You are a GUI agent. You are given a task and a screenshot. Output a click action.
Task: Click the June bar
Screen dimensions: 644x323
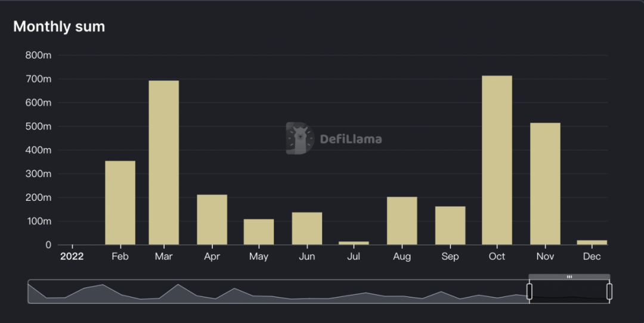[x=307, y=229]
